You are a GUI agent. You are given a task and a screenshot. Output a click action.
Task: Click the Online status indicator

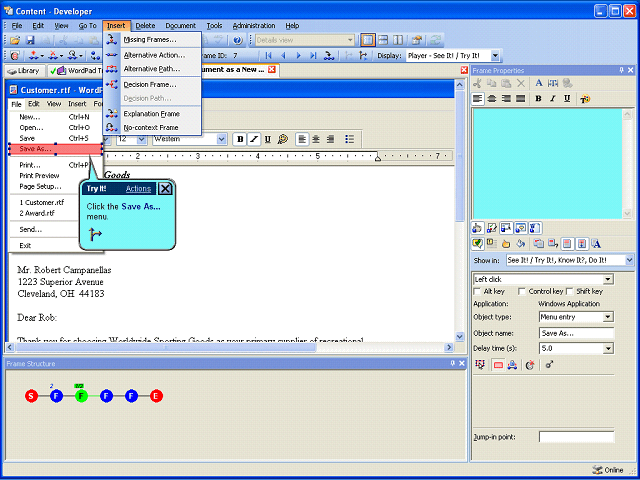pyautogui.click(x=608, y=470)
